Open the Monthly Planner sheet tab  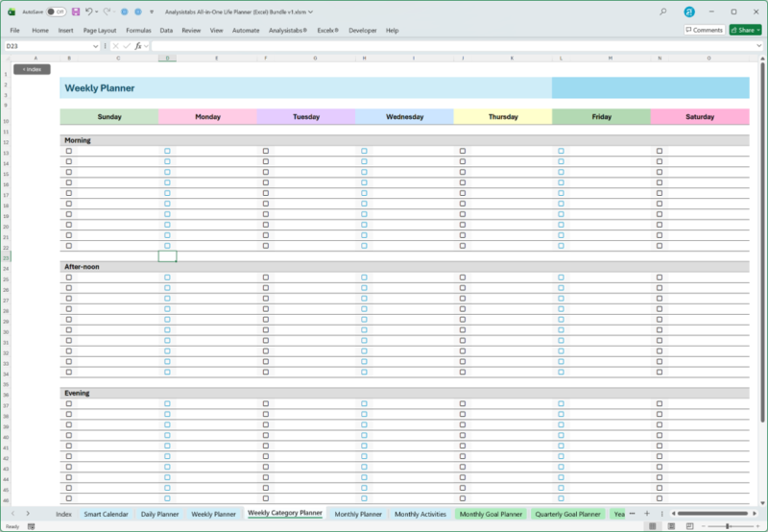point(358,514)
